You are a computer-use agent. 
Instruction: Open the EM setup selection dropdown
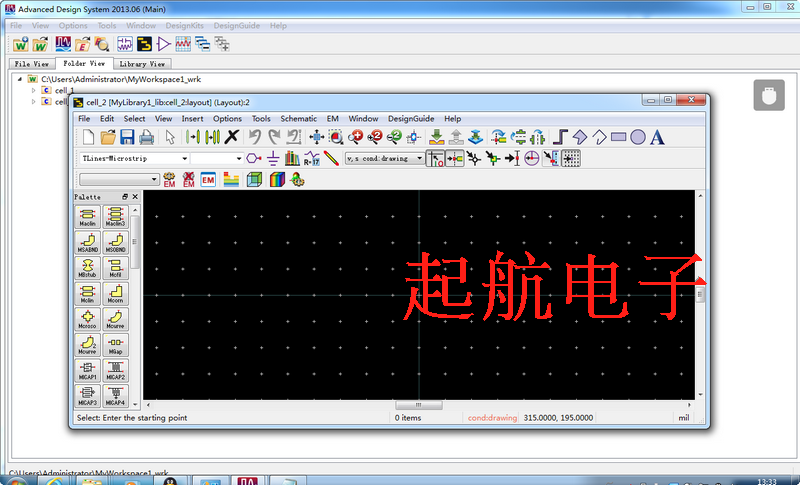point(119,180)
